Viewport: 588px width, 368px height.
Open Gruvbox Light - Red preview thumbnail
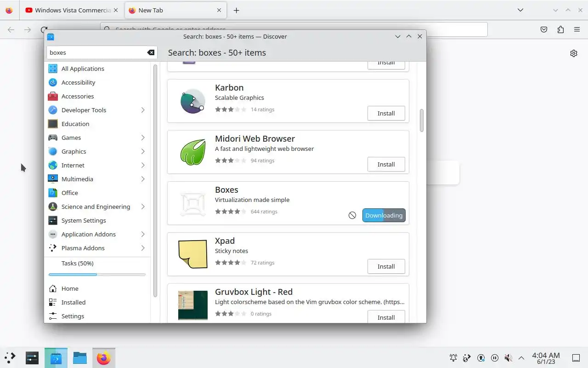point(192,305)
